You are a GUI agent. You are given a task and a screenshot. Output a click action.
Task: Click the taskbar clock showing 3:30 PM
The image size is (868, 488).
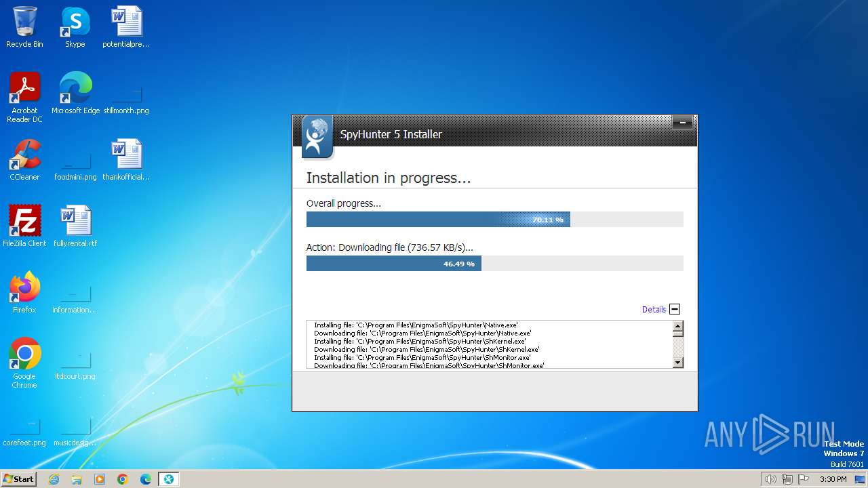[833, 479]
